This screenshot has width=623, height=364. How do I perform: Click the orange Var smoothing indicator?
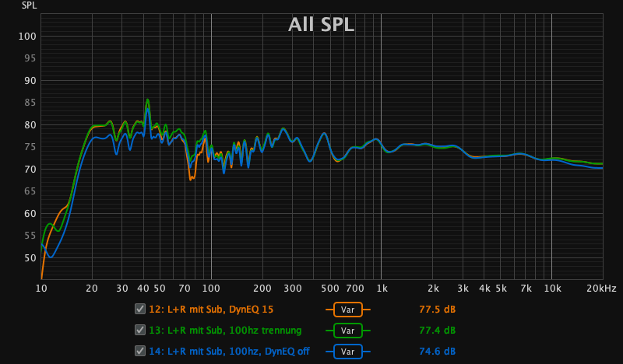click(x=348, y=309)
